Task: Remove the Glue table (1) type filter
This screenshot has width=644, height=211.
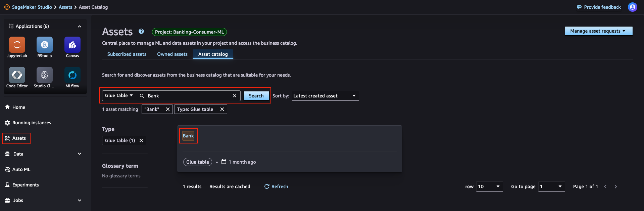Action: 141,140
